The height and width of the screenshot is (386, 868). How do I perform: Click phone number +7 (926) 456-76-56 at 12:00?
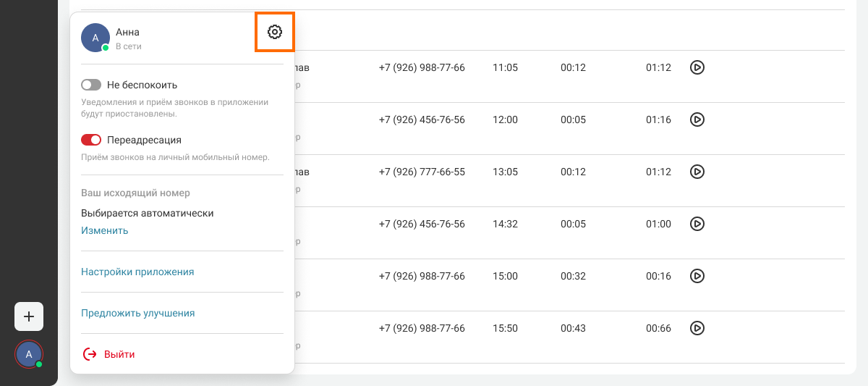point(422,119)
